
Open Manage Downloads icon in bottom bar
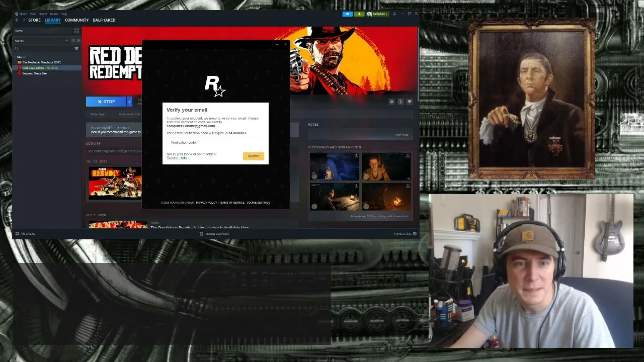pyautogui.click(x=202, y=234)
